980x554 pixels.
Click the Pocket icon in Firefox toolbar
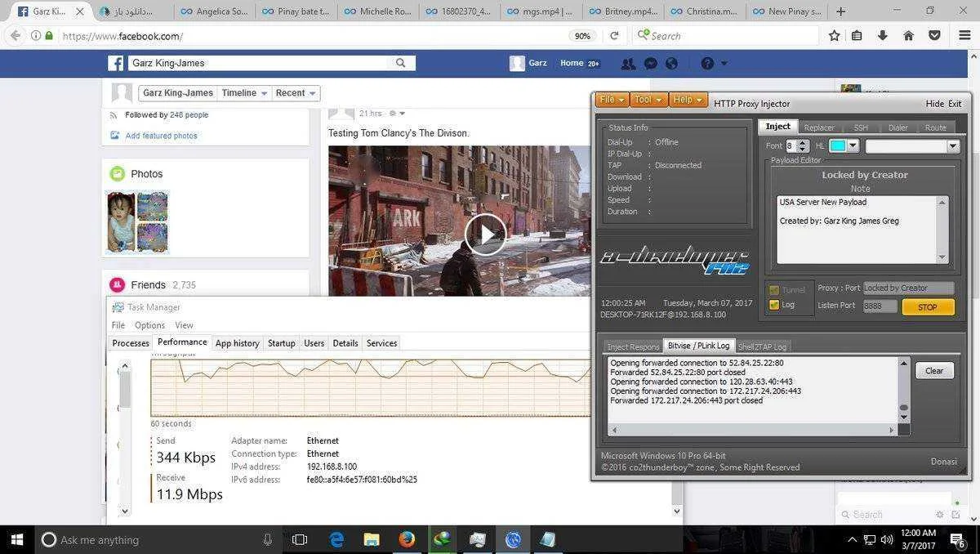933,36
